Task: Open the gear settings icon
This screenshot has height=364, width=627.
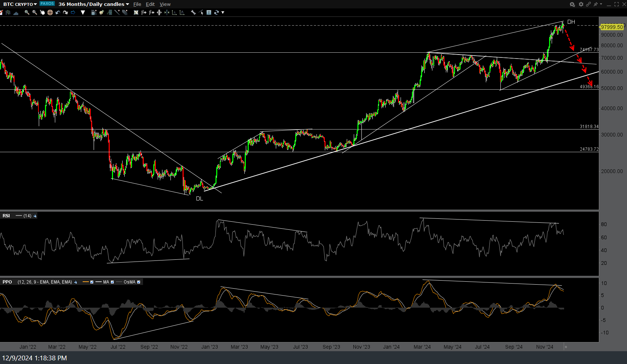Action: pos(581,4)
